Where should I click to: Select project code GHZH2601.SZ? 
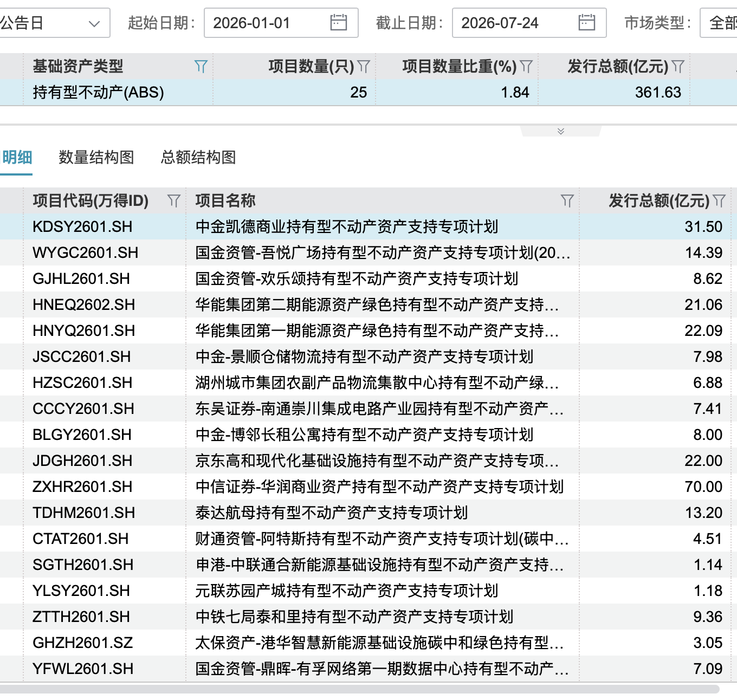[83, 643]
